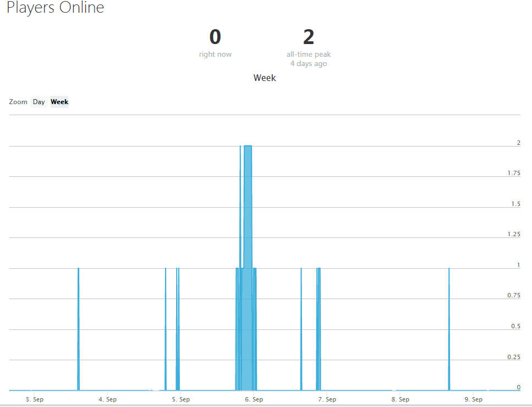Click the '3. Sep' x-axis label
532x407 pixels.
click(x=35, y=399)
